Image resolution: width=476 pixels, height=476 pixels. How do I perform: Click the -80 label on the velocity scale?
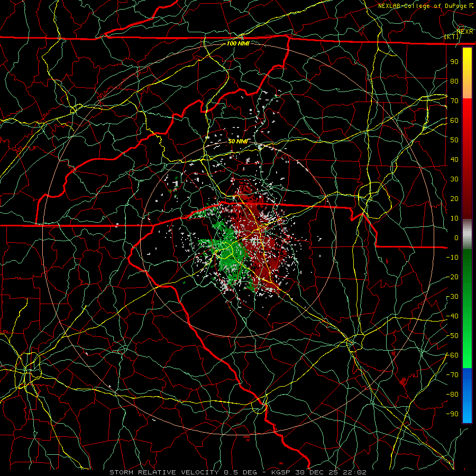(x=452, y=395)
